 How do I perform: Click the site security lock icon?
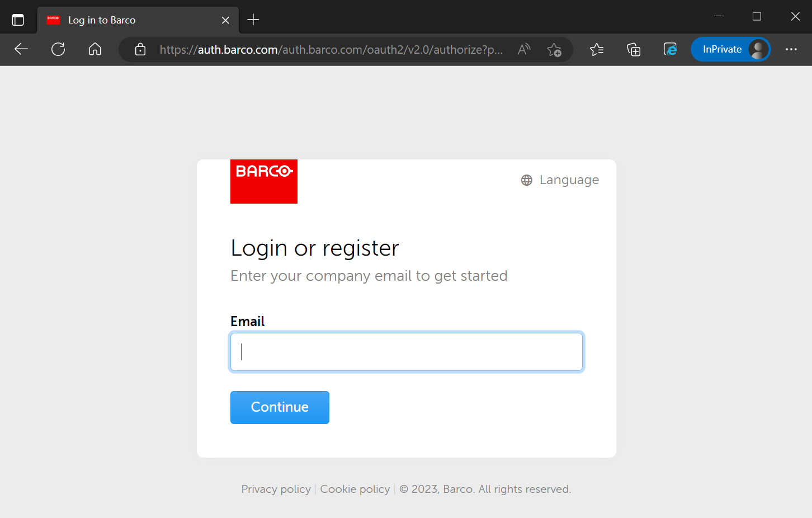[140, 49]
